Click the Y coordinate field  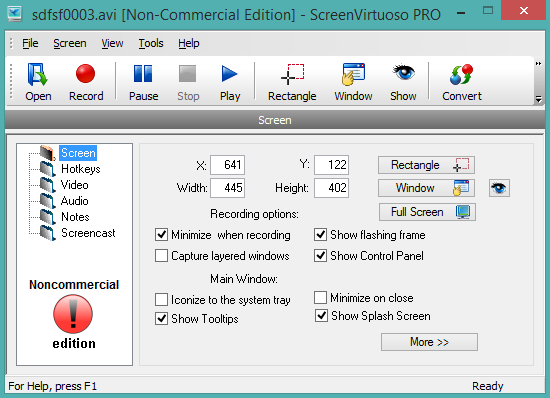click(331, 165)
